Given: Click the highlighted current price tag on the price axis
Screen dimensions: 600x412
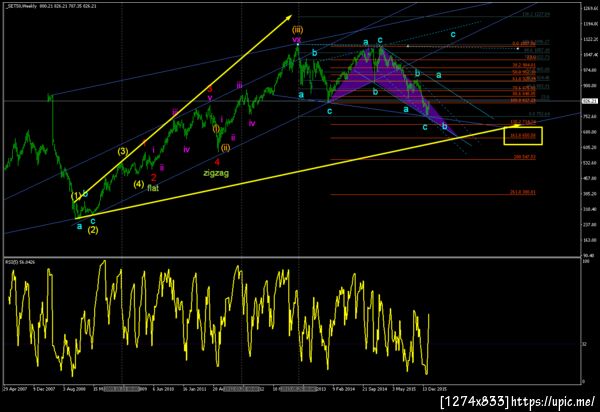Looking at the screenshot, I should [x=590, y=101].
